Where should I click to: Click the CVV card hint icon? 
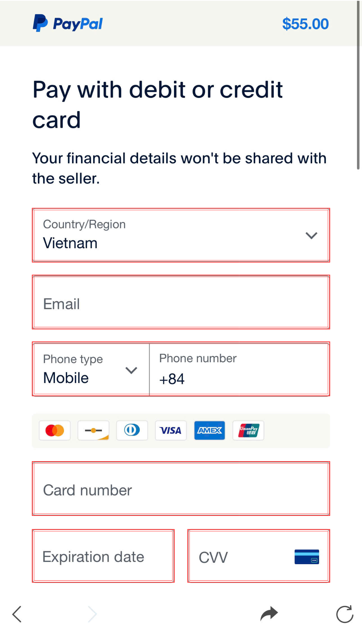coord(307,557)
